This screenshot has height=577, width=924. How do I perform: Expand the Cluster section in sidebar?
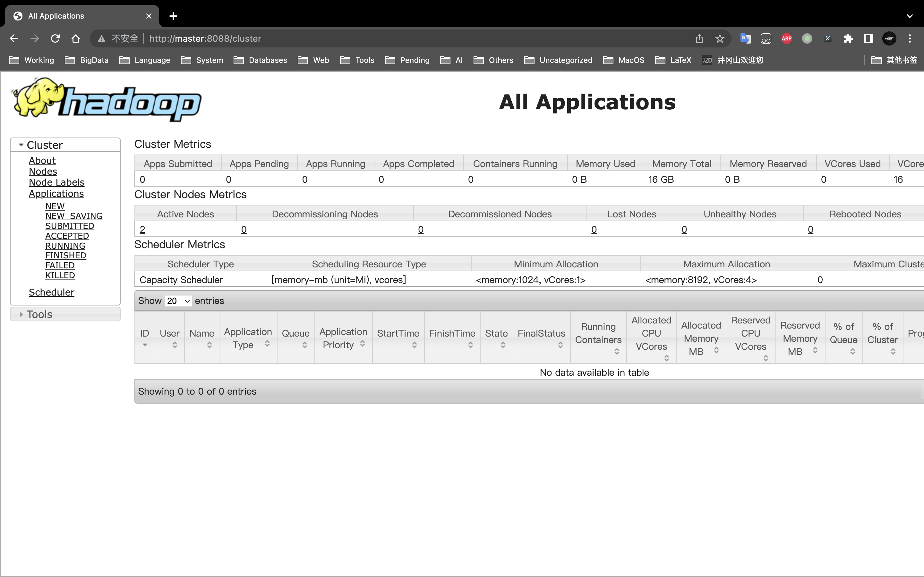tap(19, 145)
